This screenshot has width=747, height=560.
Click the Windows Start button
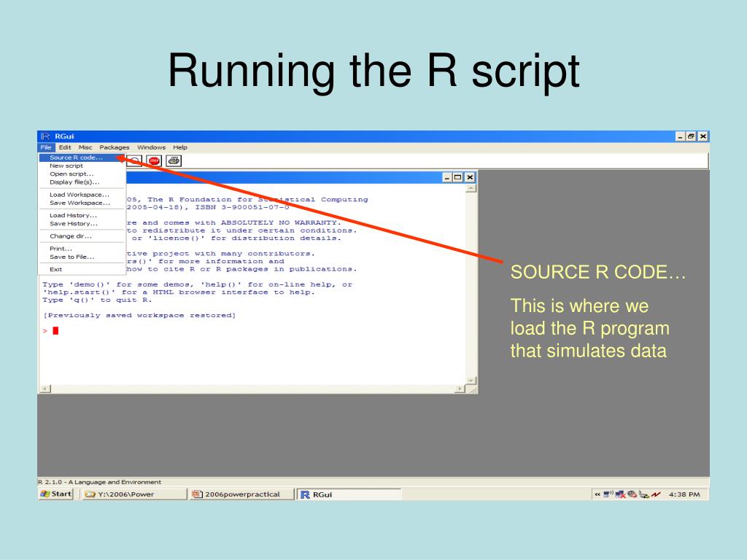55,494
